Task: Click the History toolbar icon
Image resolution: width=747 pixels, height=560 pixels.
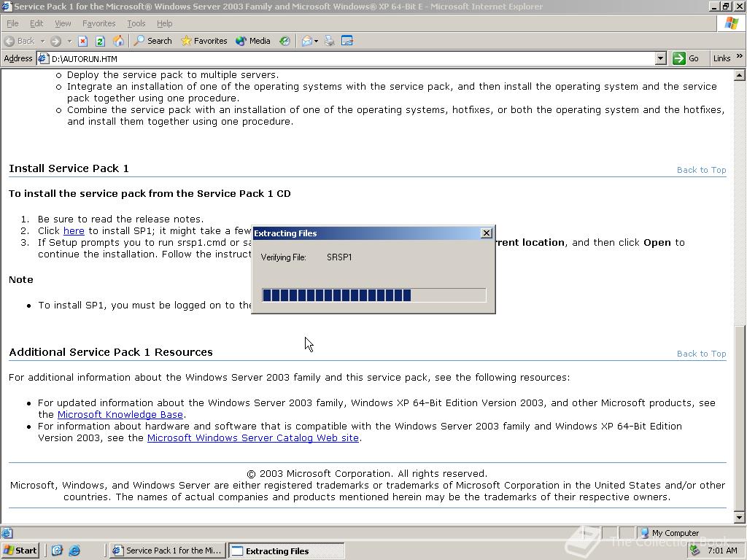Action: (x=285, y=41)
